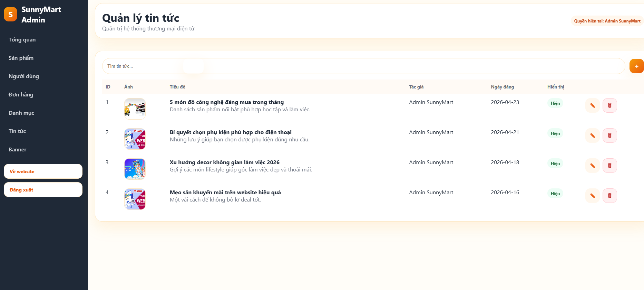Click the date 2026-04-18

coord(505,162)
